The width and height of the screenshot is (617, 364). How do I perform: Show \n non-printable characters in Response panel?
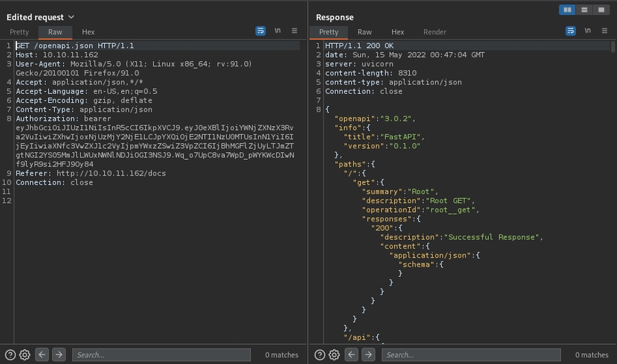[588, 32]
